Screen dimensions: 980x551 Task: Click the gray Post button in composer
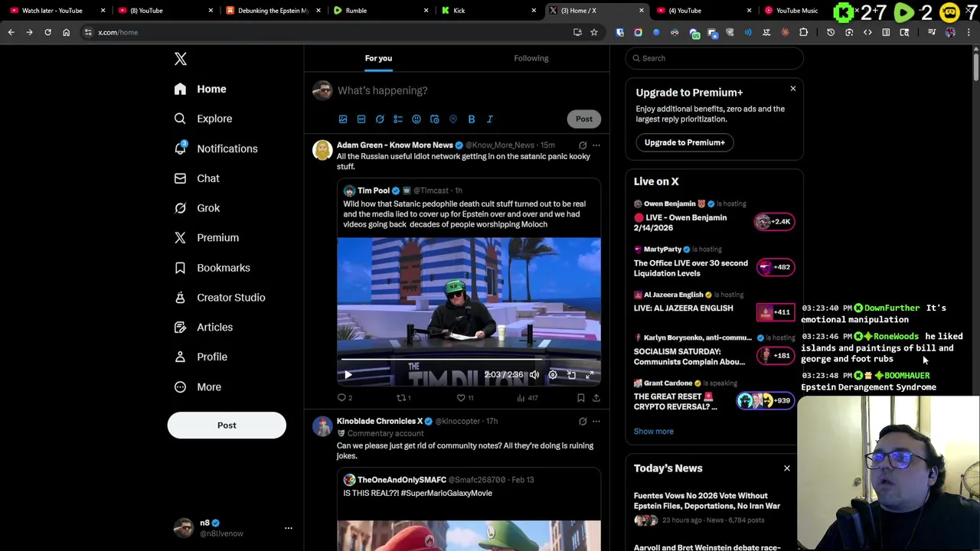tap(584, 119)
